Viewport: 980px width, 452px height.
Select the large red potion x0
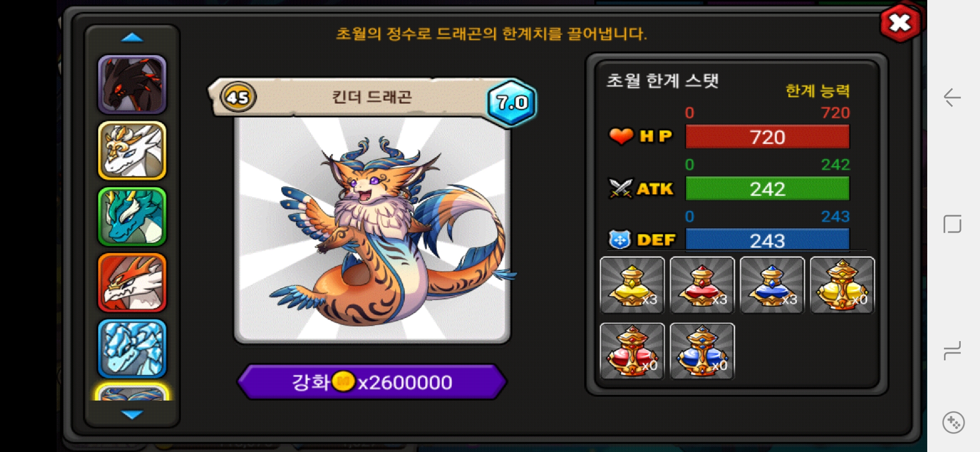click(632, 351)
